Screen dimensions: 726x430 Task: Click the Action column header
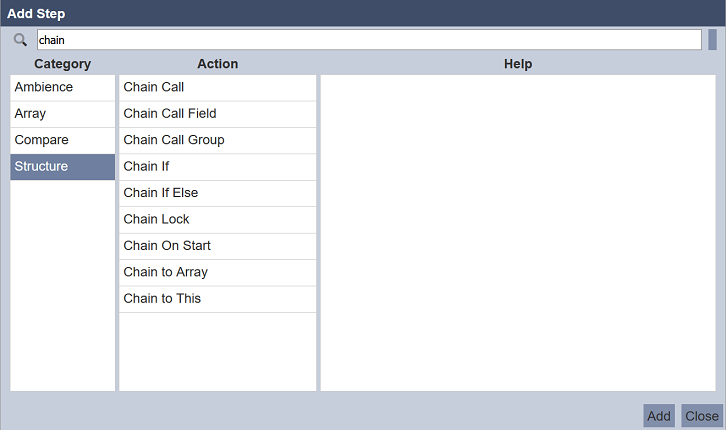(217, 64)
